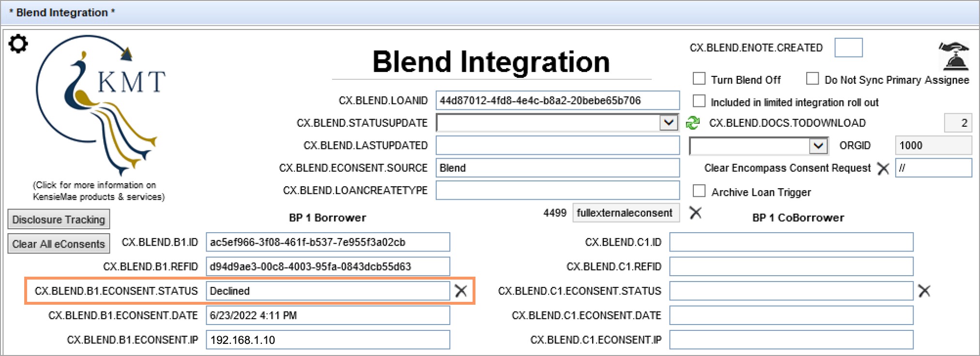Viewport: 980px width, 356px height.
Task: Click the CX.BLEND.B1.ECONSENT.IP field
Action: [x=328, y=340]
